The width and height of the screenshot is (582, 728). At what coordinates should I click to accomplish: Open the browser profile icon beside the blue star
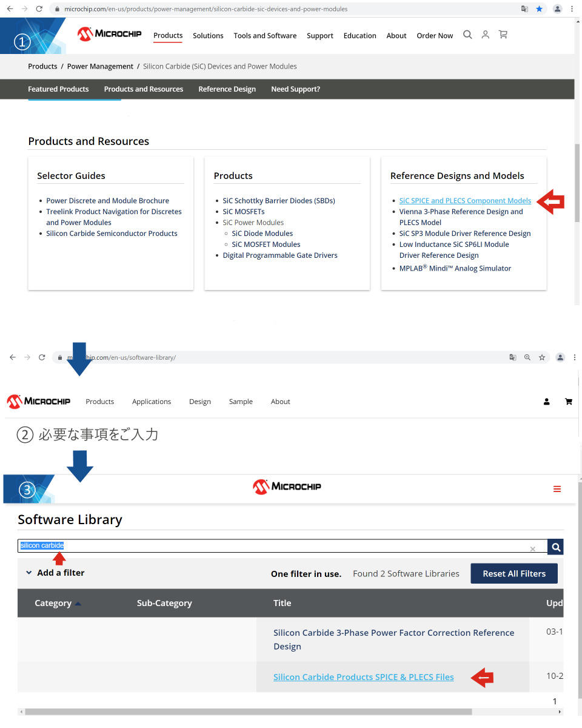tap(557, 9)
